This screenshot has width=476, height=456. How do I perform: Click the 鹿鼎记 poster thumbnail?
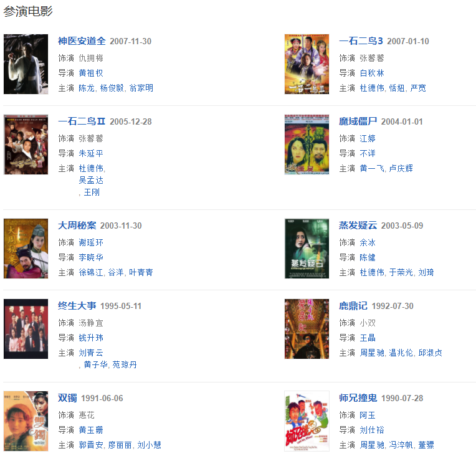(307, 329)
